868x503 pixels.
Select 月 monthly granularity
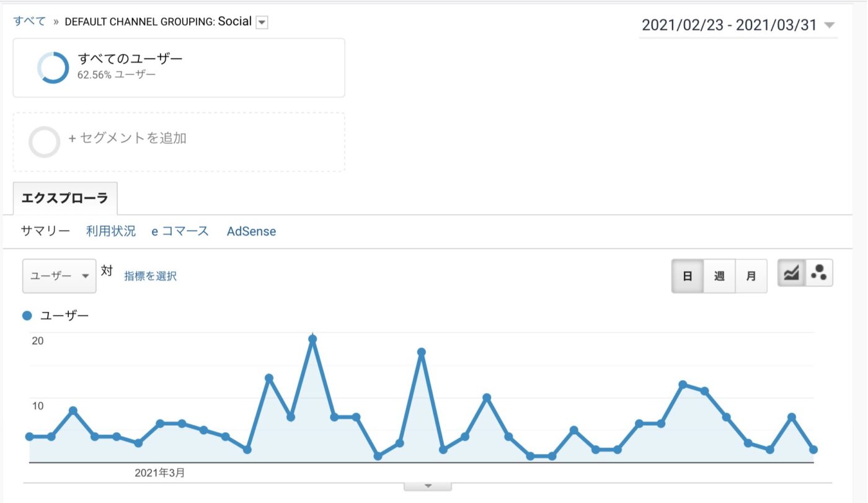[x=751, y=276]
